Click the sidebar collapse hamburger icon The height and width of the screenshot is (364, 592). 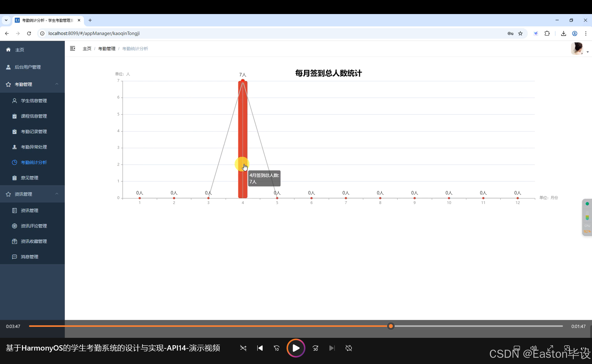(72, 48)
